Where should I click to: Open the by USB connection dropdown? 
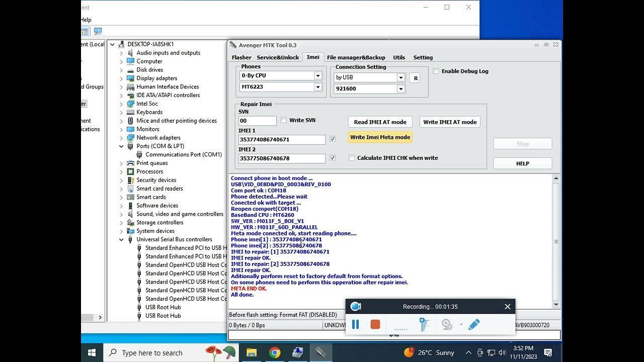tap(401, 77)
